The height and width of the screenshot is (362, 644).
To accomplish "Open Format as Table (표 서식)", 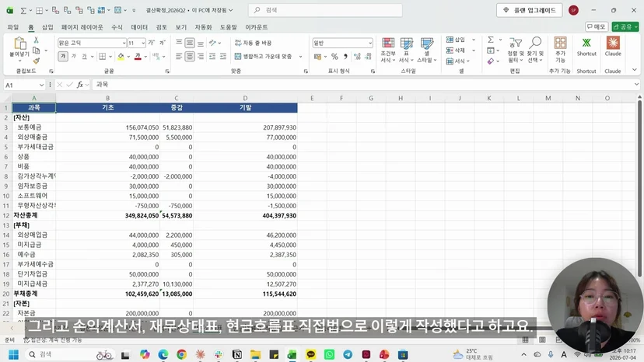I will [x=406, y=50].
